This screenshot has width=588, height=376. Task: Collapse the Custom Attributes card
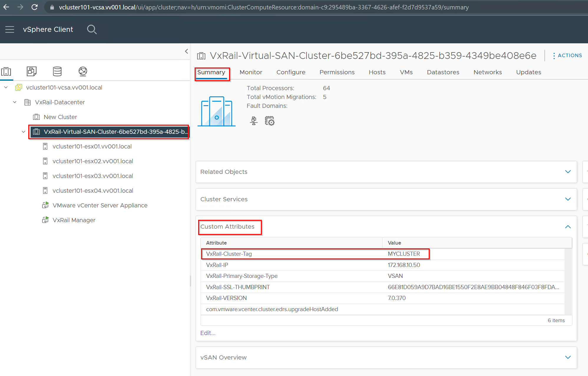pyautogui.click(x=568, y=227)
